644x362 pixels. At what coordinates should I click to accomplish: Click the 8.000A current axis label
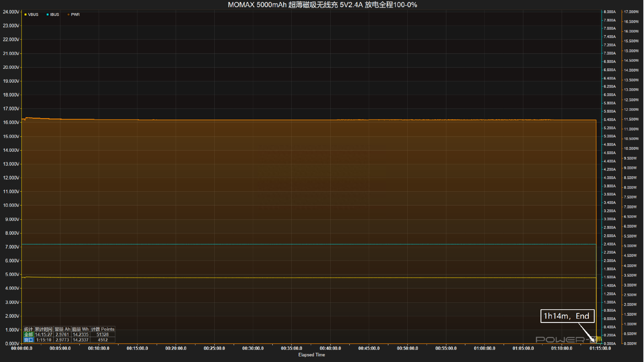coord(610,12)
